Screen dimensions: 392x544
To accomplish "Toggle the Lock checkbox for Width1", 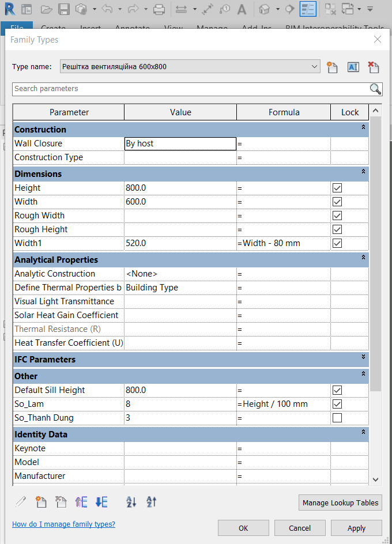I will pos(337,243).
